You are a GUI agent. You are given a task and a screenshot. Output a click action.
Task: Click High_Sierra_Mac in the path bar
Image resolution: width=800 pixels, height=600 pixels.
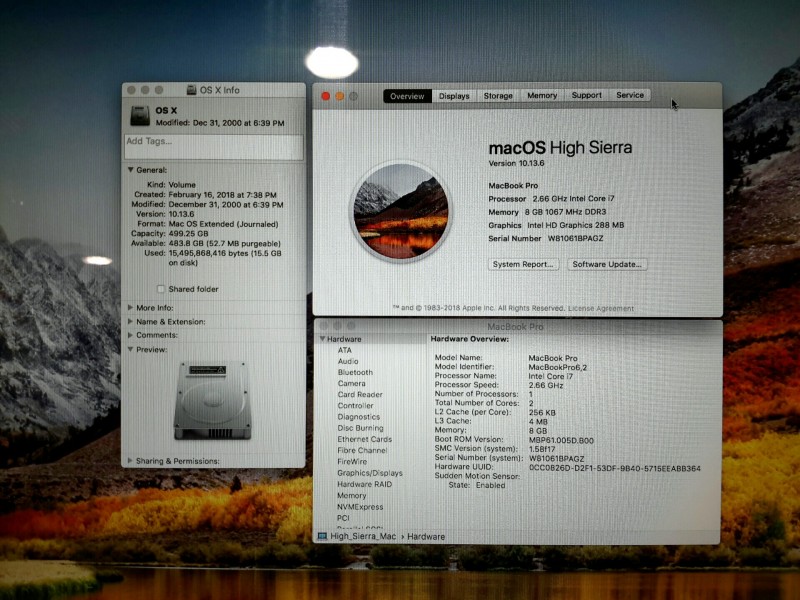pos(362,536)
